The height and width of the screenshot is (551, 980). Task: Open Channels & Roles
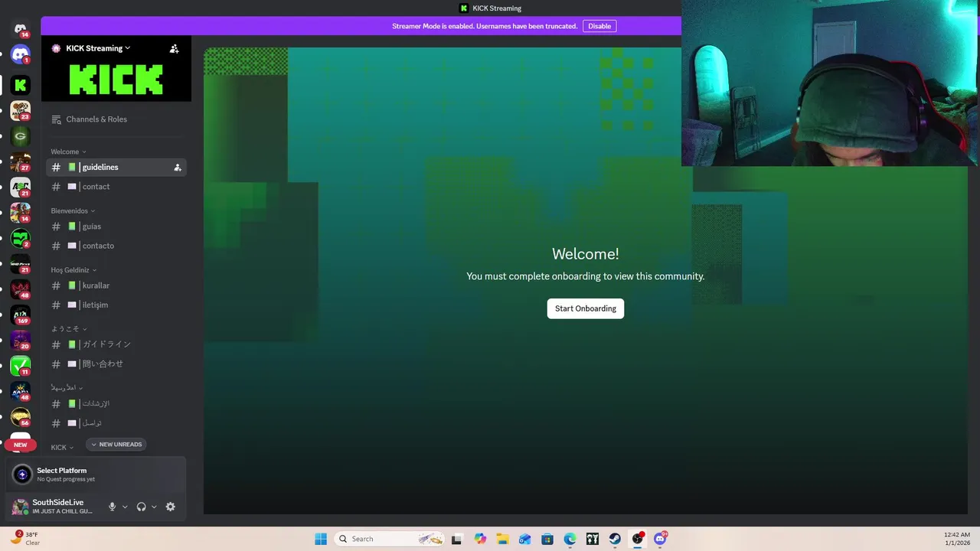[116, 119]
